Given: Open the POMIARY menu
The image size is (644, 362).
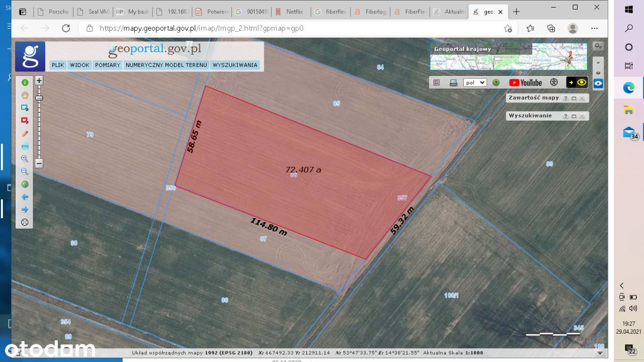Looking at the screenshot, I should tap(108, 65).
